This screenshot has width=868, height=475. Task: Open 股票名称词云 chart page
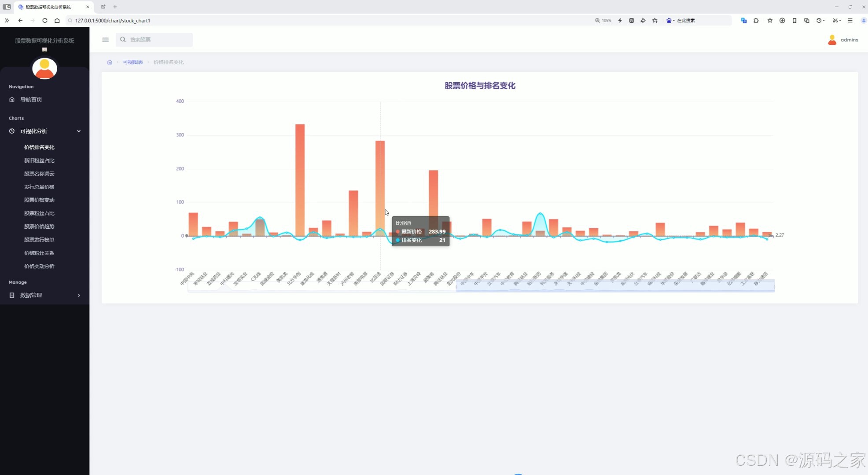(39, 174)
